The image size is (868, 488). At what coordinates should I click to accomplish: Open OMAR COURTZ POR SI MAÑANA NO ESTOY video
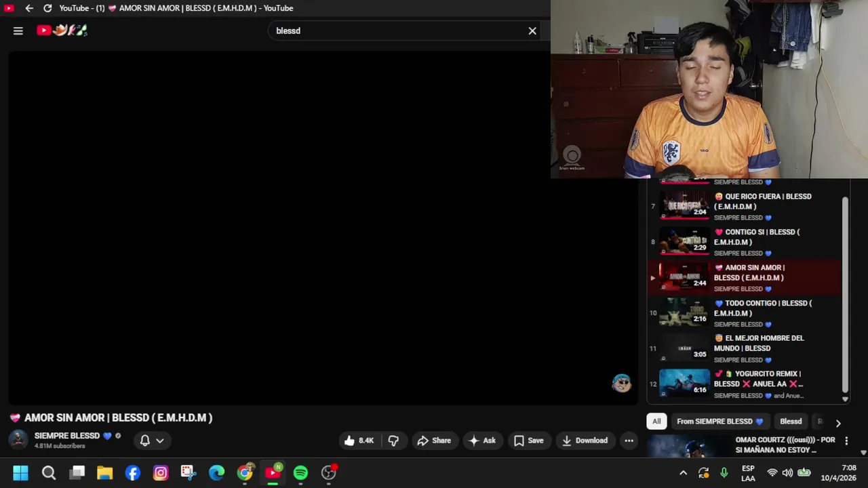point(785,445)
